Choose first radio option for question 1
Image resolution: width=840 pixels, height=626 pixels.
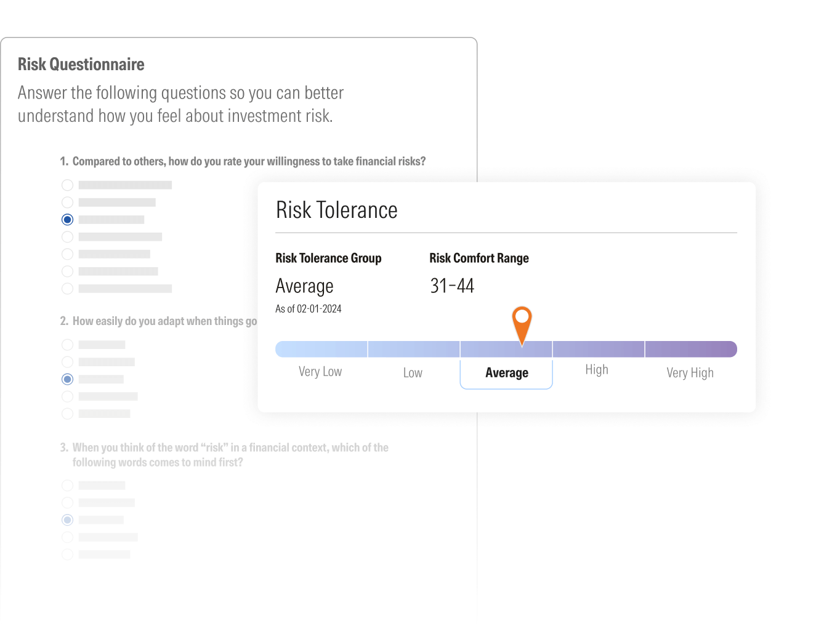[x=68, y=185]
